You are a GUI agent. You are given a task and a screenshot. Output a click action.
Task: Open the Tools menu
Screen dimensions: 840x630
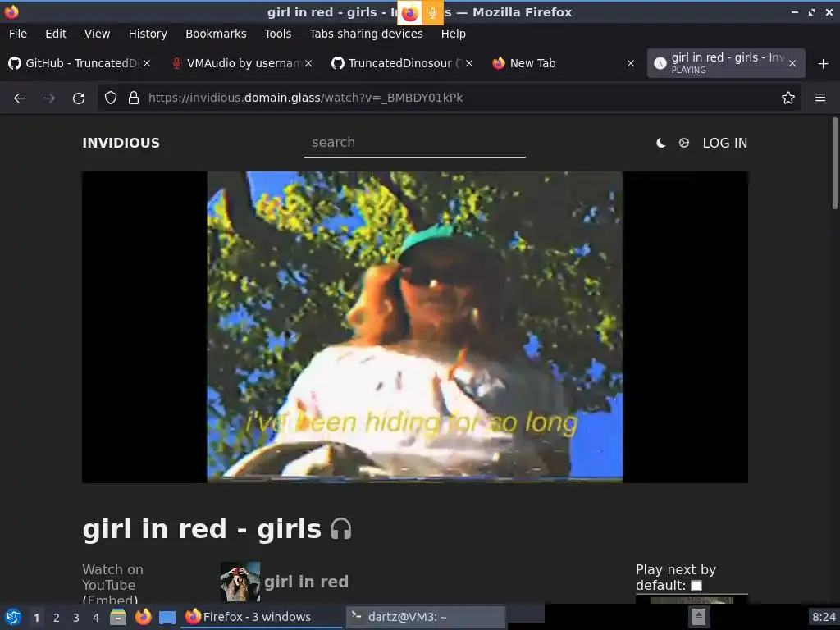(277, 34)
